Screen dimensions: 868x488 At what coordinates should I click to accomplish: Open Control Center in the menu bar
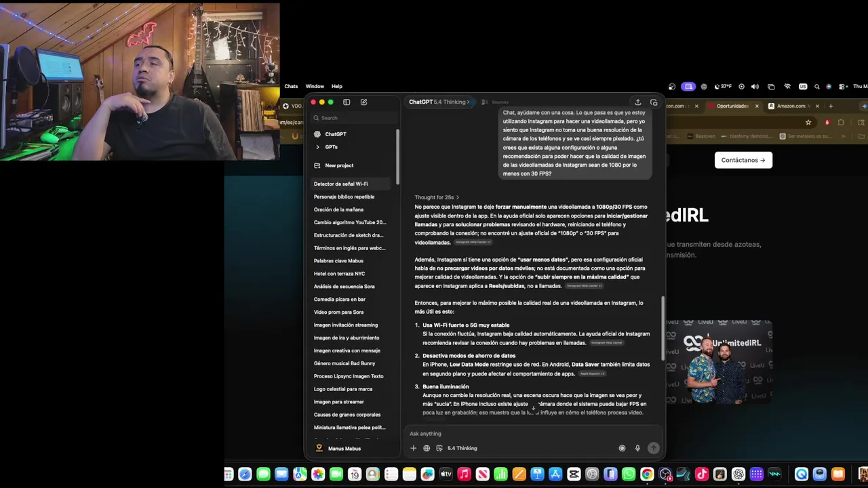click(843, 87)
